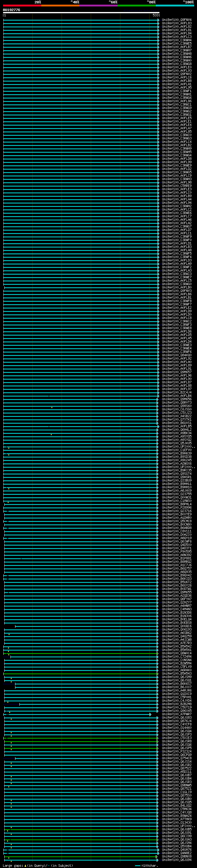The image size is (197, 868).
Task: Click the cyan ~100% identity legend swatch
Action: pyautogui.click(x=175, y=6)
